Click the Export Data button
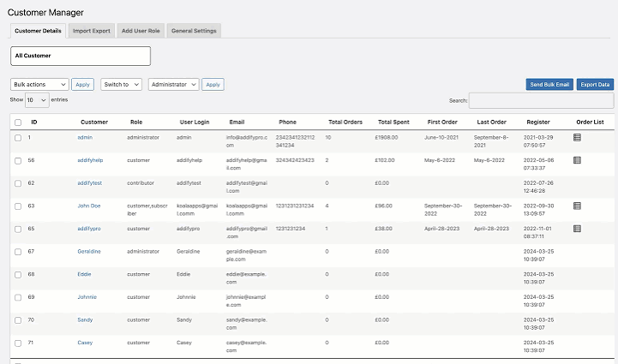The image size is (618, 364). 595,84
